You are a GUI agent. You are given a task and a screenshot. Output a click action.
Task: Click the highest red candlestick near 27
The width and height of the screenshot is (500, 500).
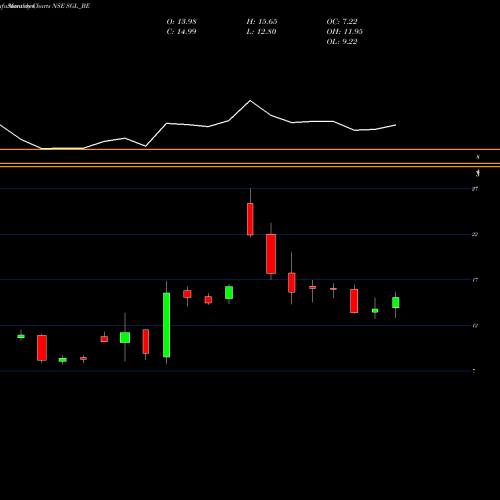click(x=250, y=219)
